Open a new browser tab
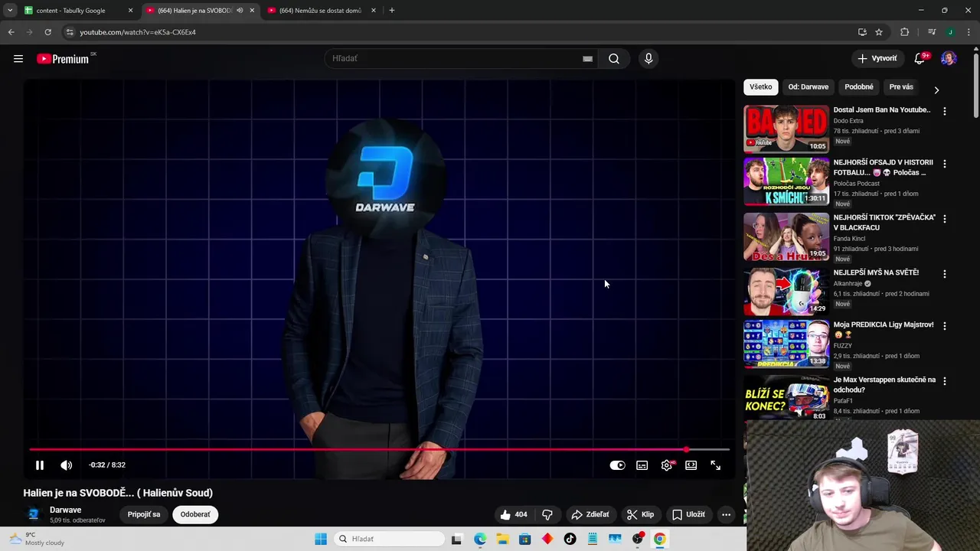Screen dimensions: 980x551 [x=392, y=11]
